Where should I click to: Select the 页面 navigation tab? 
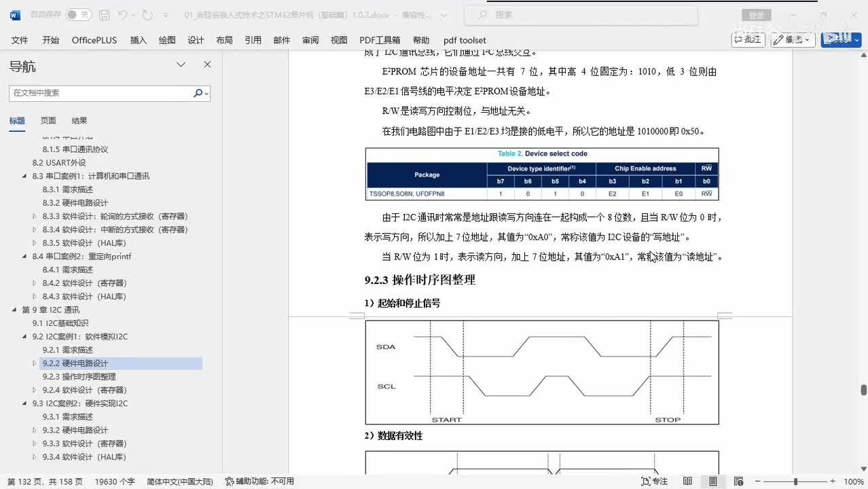(x=48, y=120)
